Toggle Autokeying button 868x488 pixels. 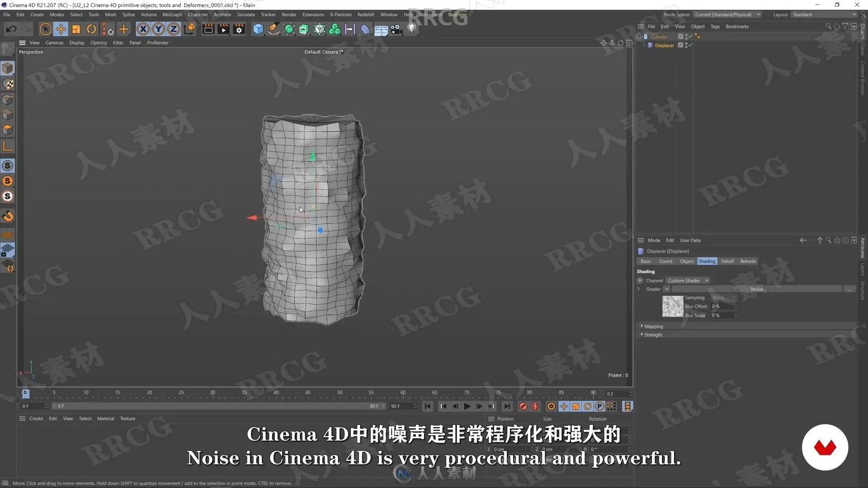[535, 406]
